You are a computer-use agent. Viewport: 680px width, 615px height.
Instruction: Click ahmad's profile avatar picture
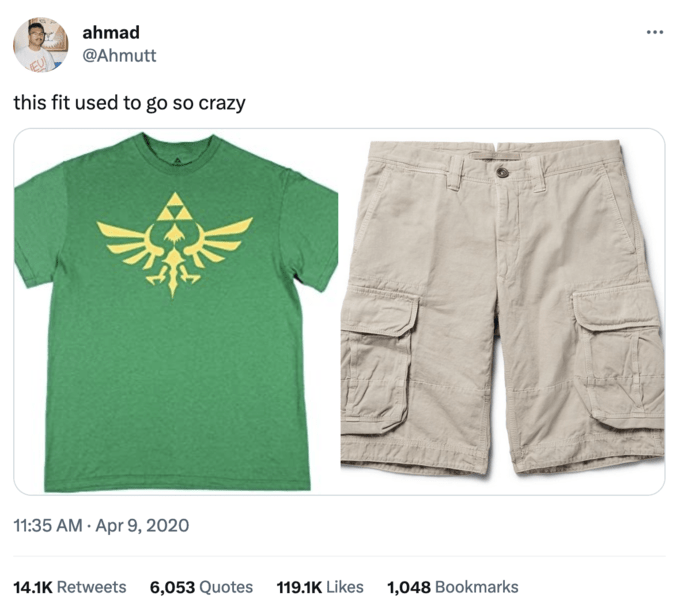41,44
